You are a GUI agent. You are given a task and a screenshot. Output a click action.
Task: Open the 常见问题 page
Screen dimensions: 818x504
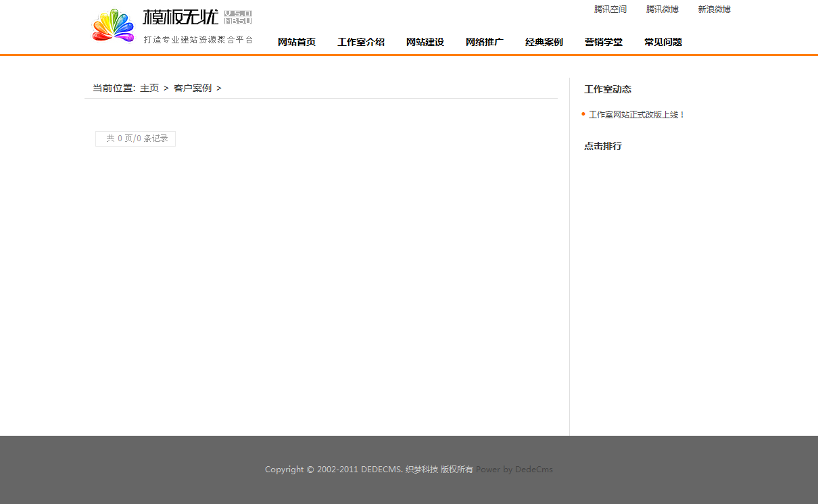663,42
